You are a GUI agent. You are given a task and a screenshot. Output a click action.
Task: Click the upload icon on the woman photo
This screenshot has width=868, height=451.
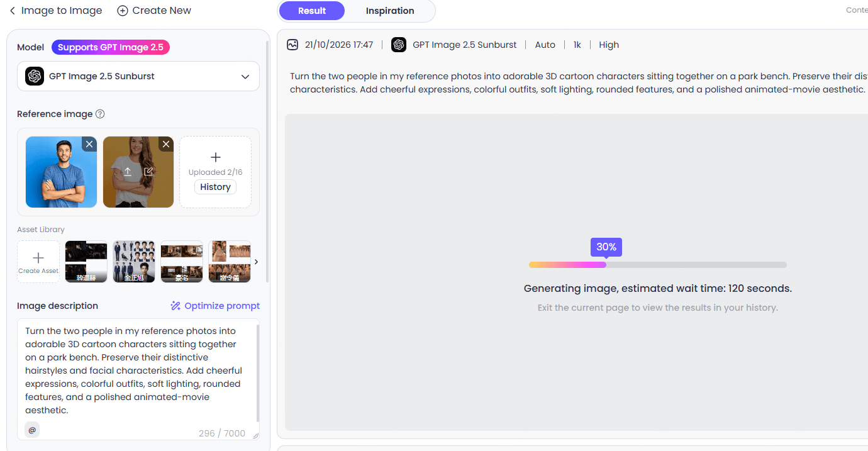click(x=128, y=172)
